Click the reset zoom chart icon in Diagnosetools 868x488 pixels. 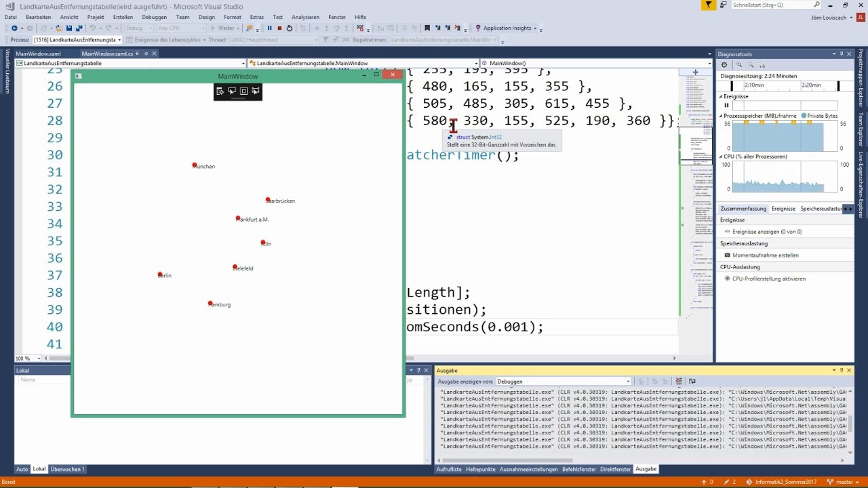[762, 65]
